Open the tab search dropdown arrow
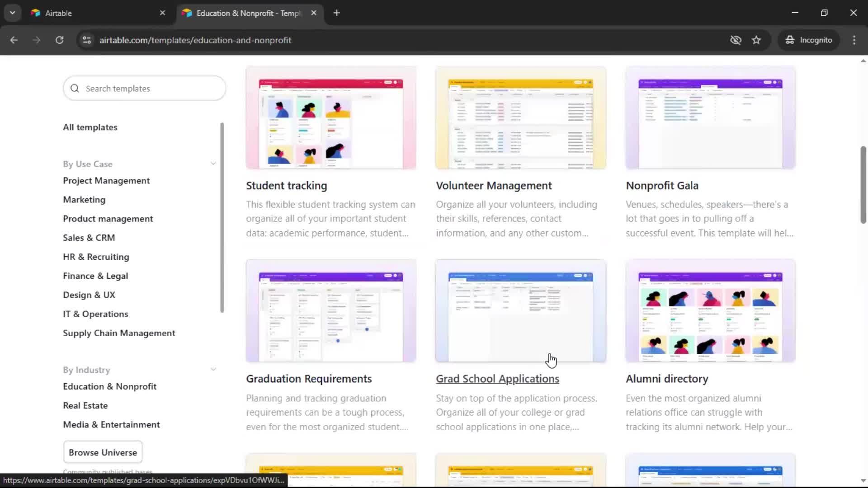 (13, 13)
